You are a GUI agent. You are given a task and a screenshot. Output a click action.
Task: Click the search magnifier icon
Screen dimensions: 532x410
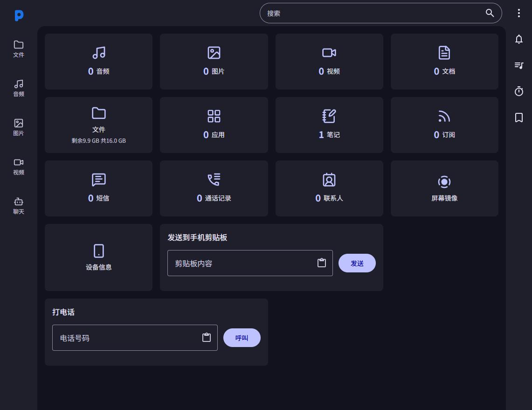point(490,13)
